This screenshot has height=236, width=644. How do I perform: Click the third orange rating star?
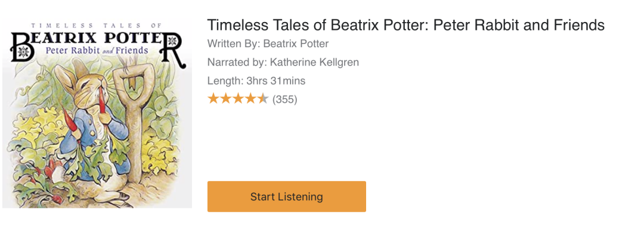(x=238, y=98)
